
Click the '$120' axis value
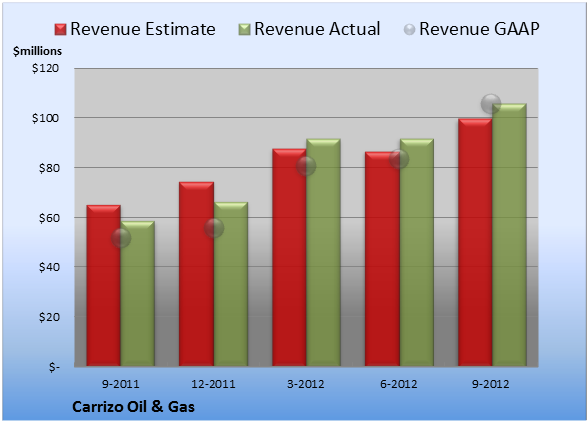click(45, 68)
